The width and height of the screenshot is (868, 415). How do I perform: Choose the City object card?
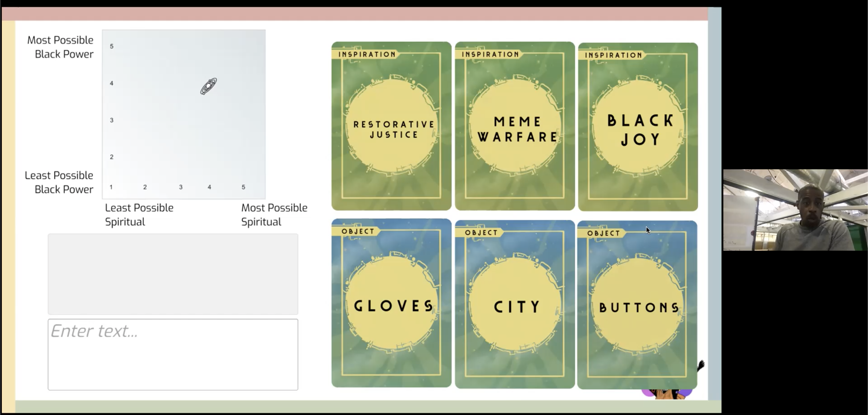point(515,304)
